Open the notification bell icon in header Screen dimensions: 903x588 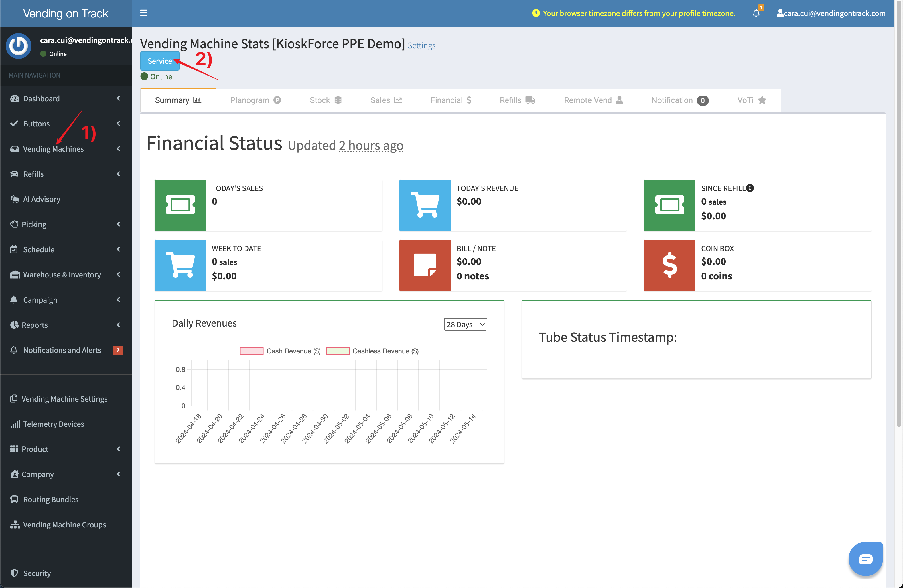[x=756, y=13]
